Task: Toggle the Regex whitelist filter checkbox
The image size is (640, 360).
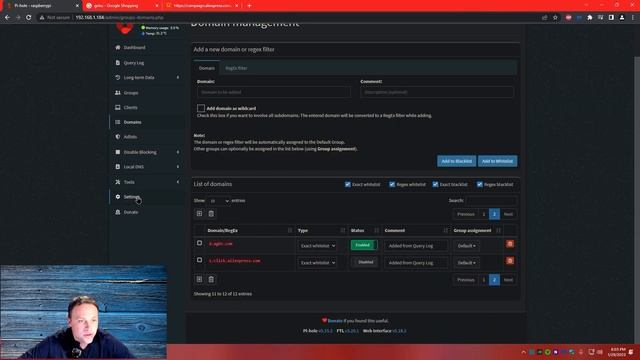Action: [392, 184]
